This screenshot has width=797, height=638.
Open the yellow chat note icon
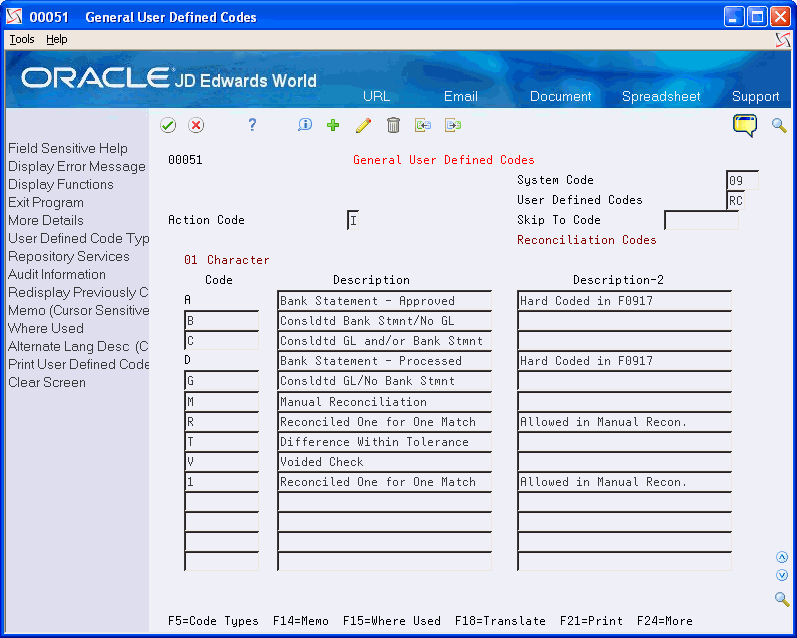coord(745,125)
